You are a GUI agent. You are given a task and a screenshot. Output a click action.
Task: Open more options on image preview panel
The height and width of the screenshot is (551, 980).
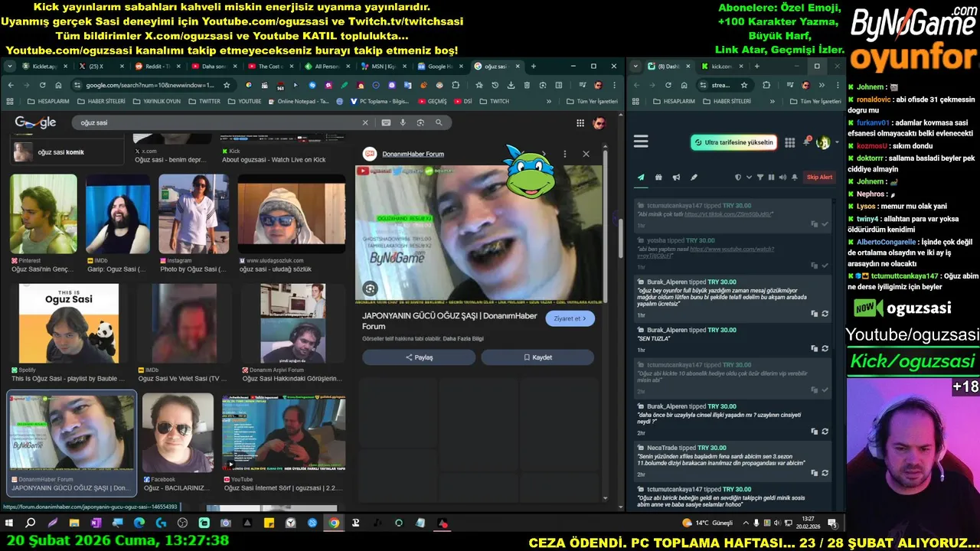[x=565, y=154]
